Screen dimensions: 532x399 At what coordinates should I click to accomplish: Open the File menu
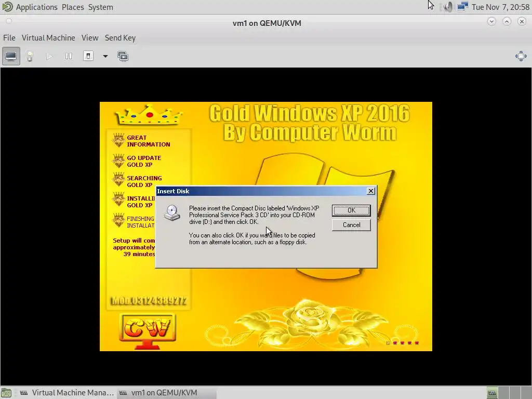tap(9, 37)
